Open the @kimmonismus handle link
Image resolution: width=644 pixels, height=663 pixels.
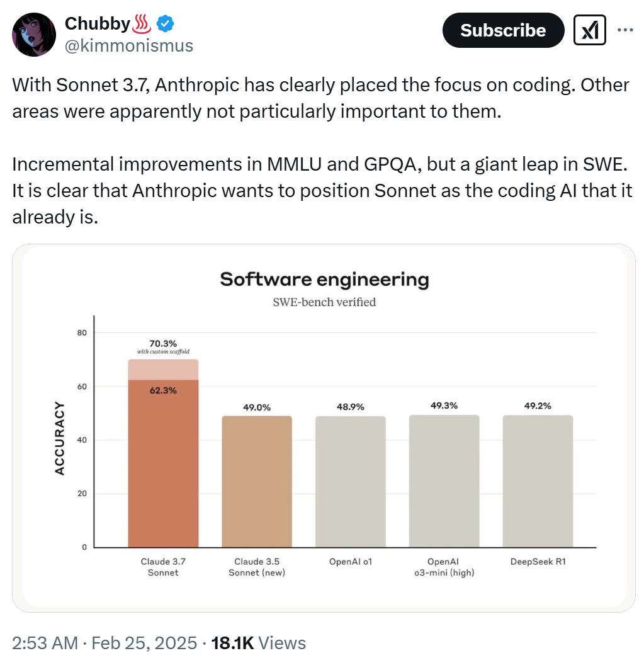128,46
